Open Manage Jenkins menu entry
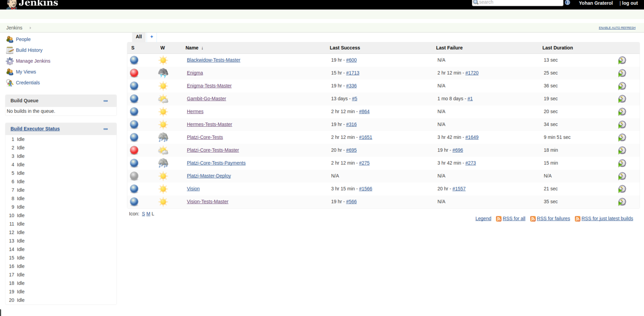644x316 pixels. pyautogui.click(x=33, y=61)
